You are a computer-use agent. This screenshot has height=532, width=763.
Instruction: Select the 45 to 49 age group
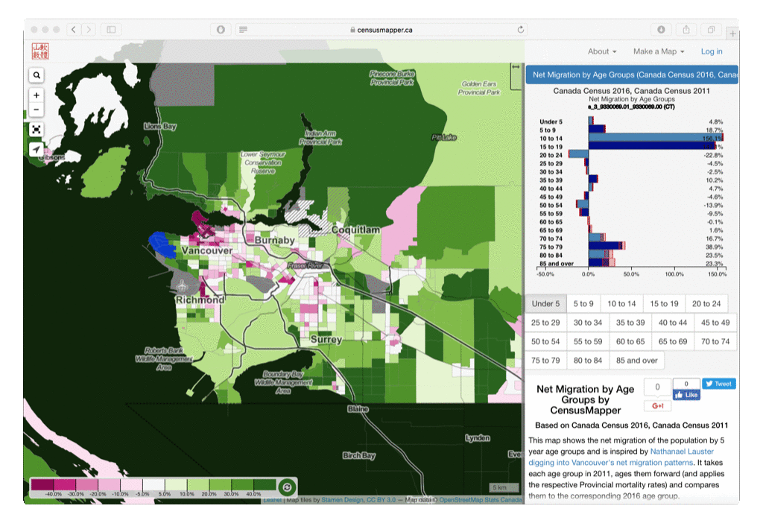point(715,323)
